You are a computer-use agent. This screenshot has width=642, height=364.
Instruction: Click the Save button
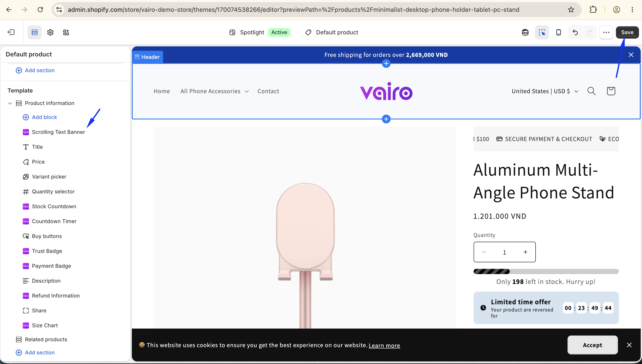(627, 32)
